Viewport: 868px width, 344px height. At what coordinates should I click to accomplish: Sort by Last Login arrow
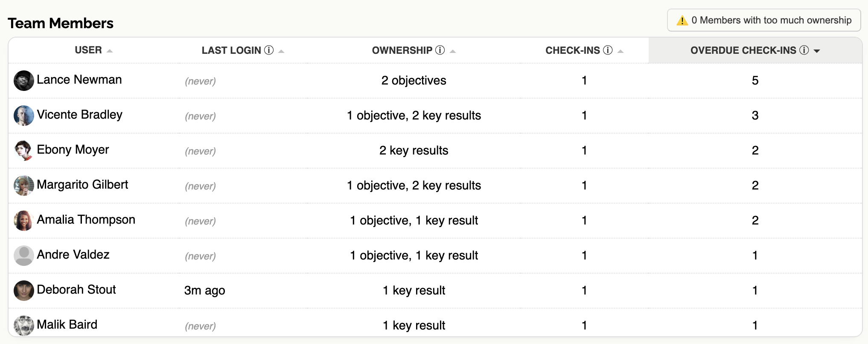click(281, 51)
